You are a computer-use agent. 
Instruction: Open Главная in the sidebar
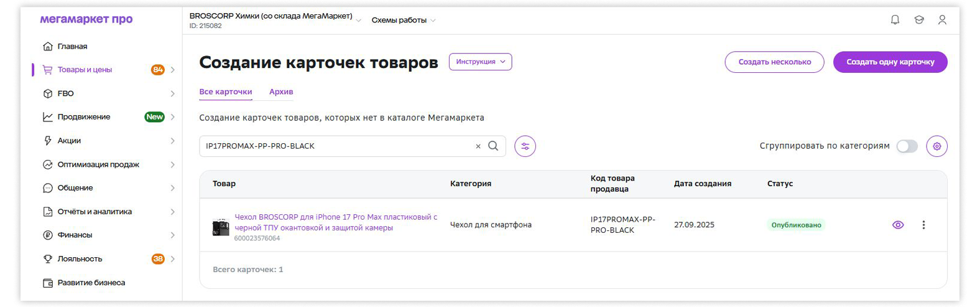tap(72, 46)
